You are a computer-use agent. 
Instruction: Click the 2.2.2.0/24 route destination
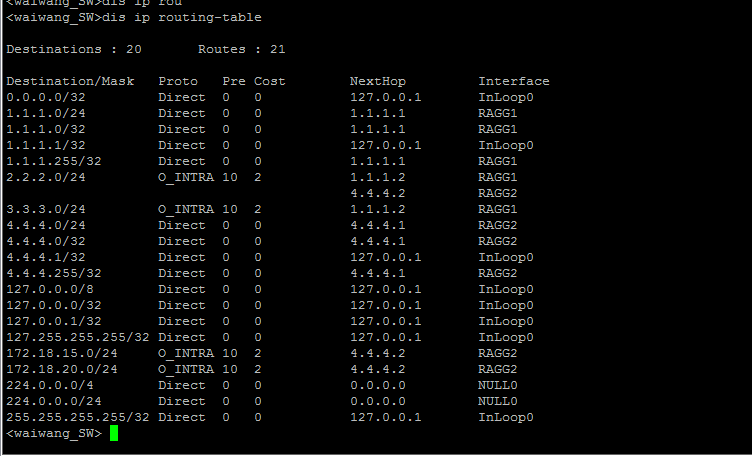click(x=46, y=177)
